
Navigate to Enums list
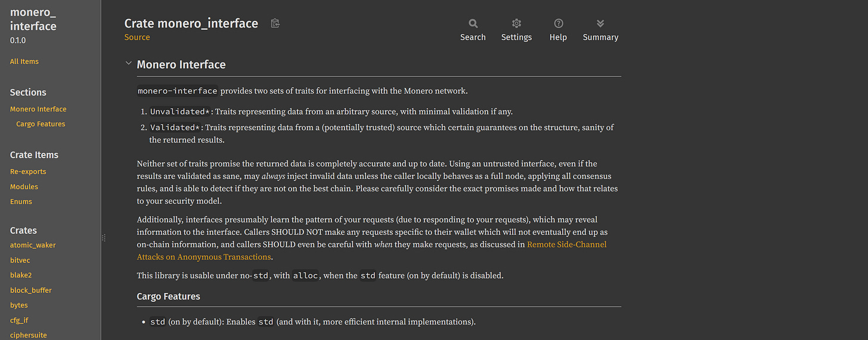[x=21, y=202]
